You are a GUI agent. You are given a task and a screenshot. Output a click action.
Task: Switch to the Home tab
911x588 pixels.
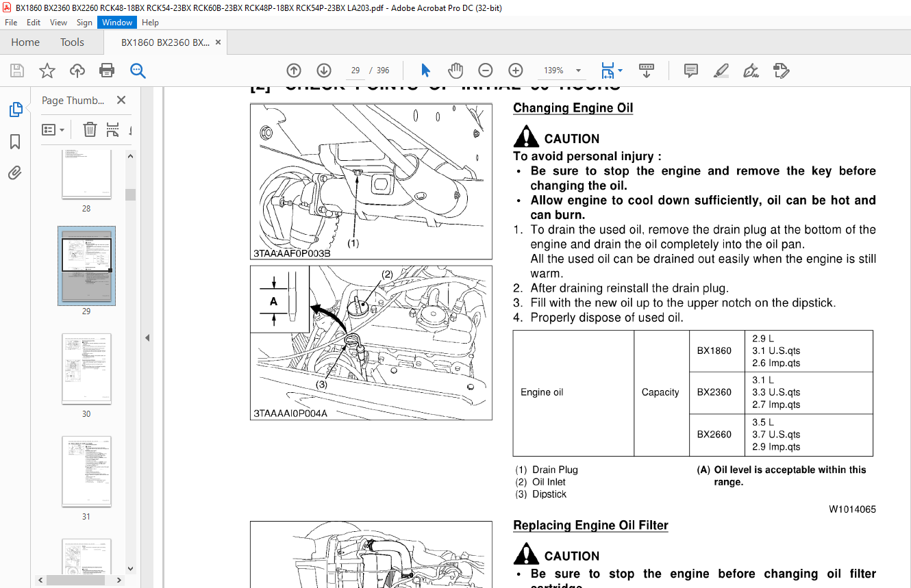[x=25, y=42]
